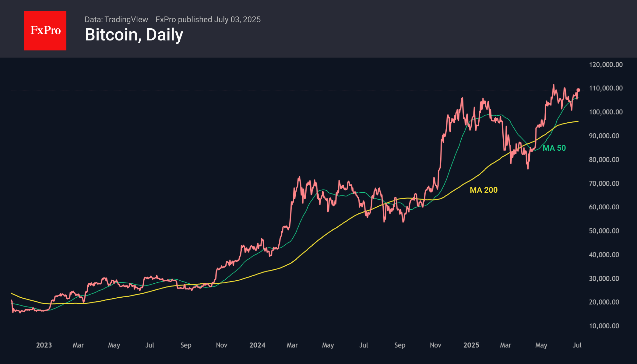Click the 2025 time axis label
Viewport: 637px width, 364px height.
click(471, 345)
